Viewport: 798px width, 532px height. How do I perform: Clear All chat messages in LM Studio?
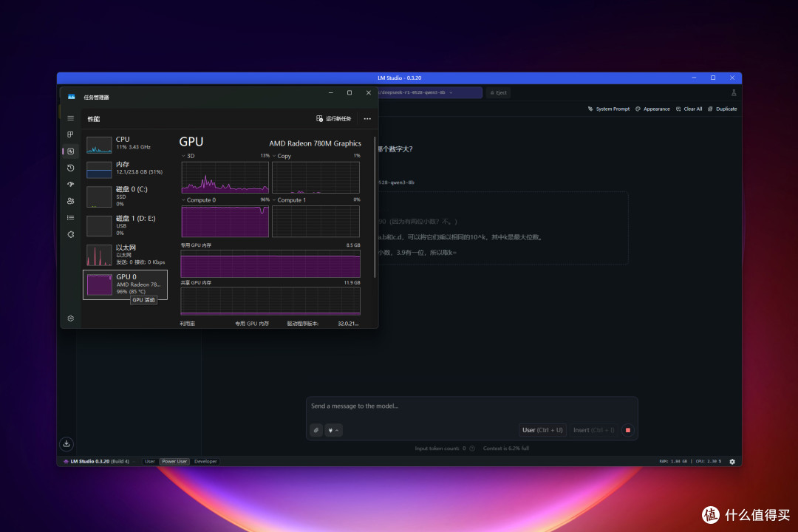click(x=689, y=109)
